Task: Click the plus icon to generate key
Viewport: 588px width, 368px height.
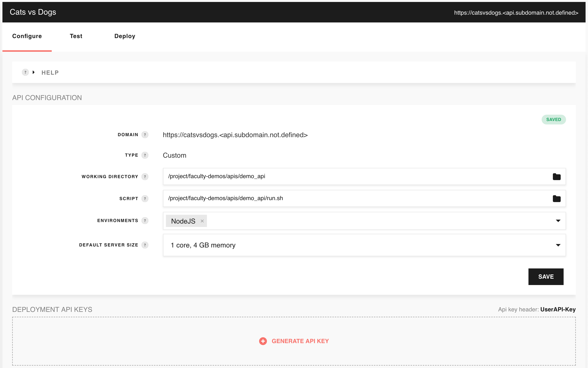Action: [x=263, y=341]
